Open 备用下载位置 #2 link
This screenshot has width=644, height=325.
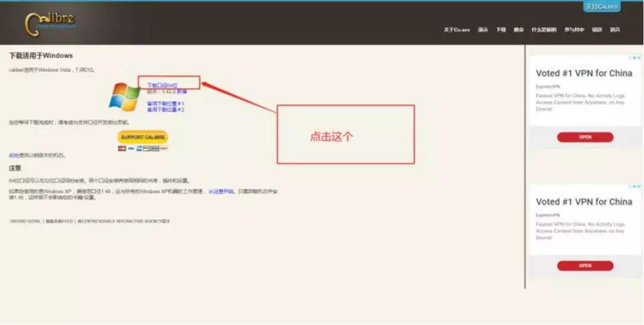[165, 110]
